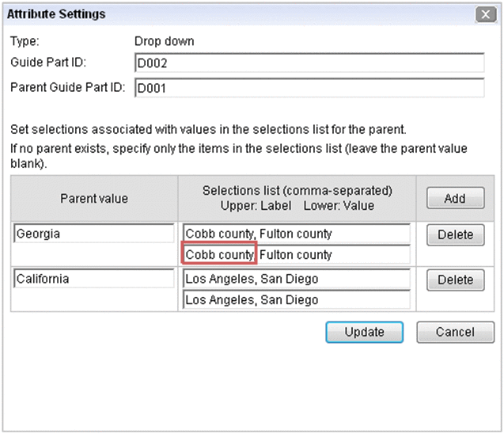Click the Guide Part ID field containing D002
Image resolution: width=504 pixels, height=434 pixels.
[x=309, y=63]
